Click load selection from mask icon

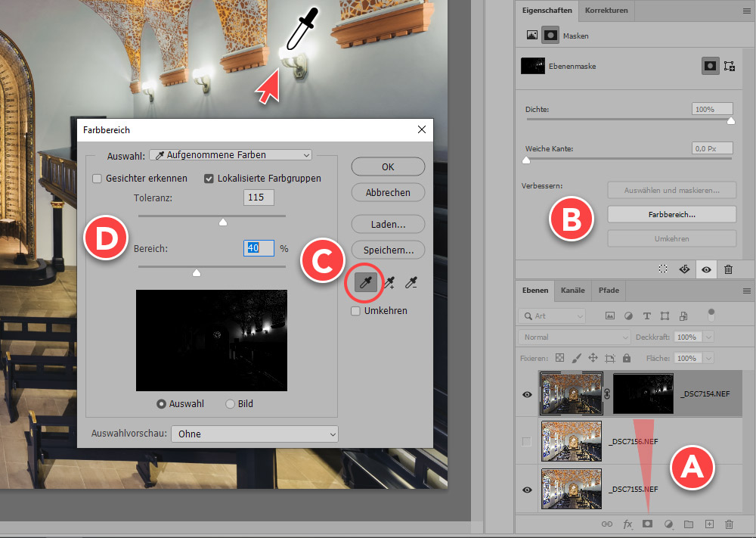[x=663, y=269]
